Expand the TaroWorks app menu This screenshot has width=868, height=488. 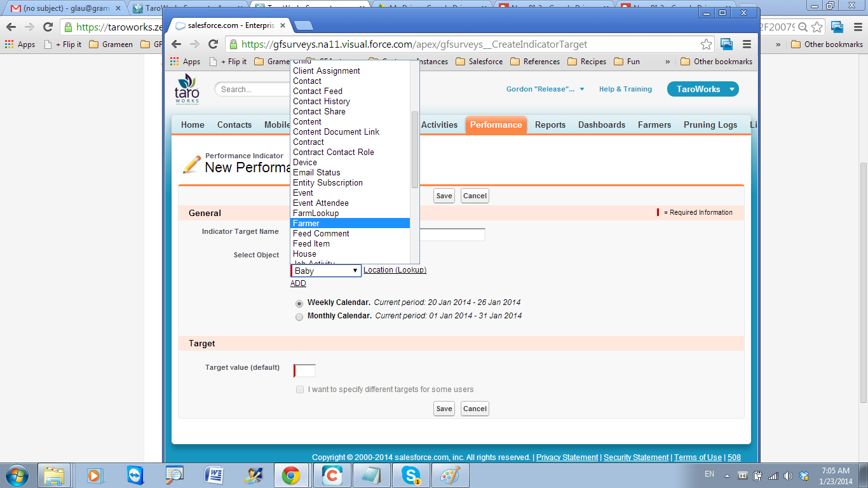click(703, 90)
